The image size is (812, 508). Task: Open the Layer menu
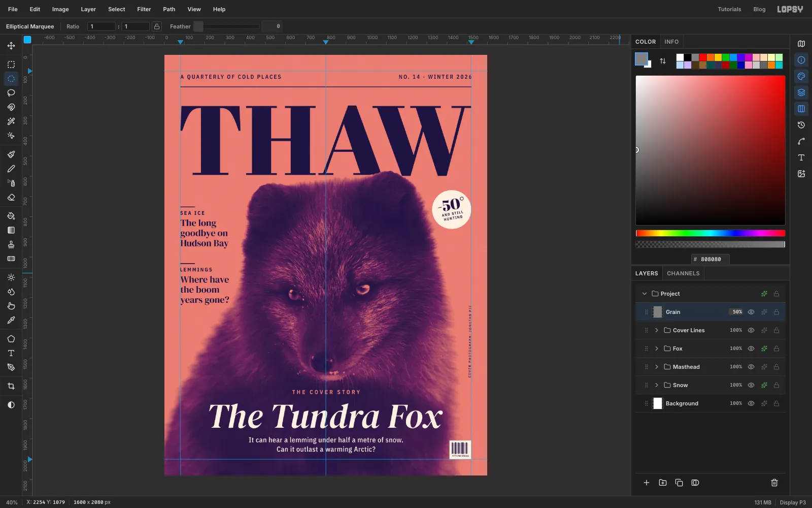point(88,9)
